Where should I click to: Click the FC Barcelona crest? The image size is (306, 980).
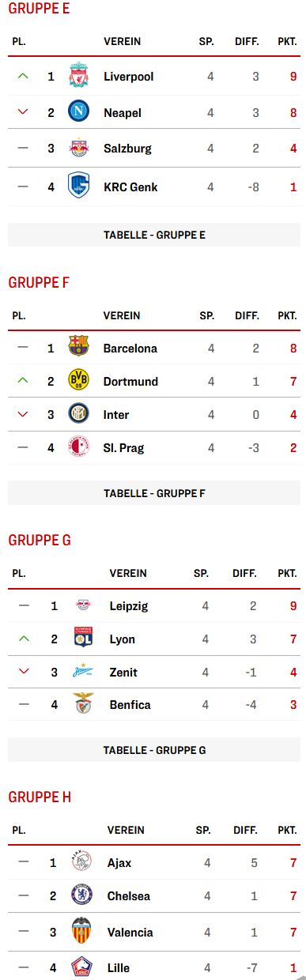(78, 347)
